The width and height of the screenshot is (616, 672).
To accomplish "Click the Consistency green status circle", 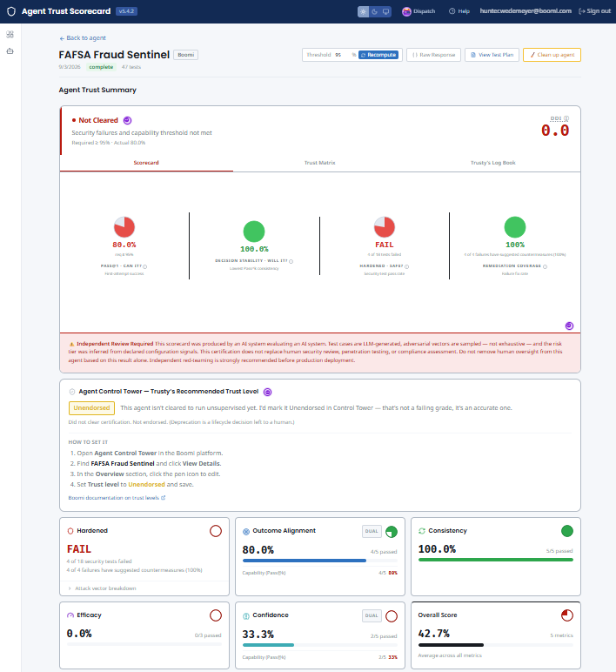I will (566, 531).
